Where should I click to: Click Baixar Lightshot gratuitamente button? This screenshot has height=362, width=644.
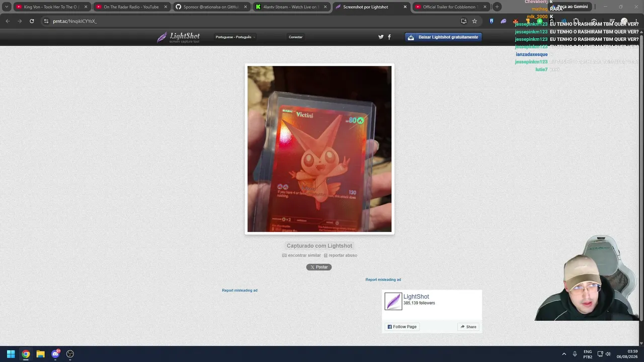click(x=443, y=37)
